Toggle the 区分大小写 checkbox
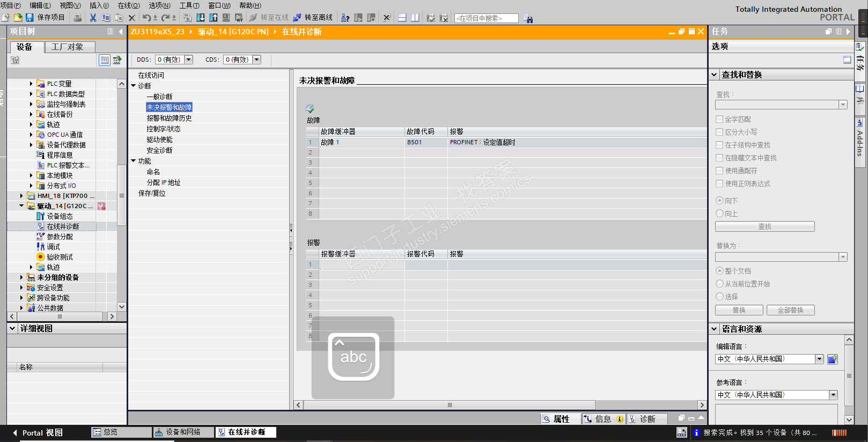Screen dimensions: 868x442 click(720, 132)
